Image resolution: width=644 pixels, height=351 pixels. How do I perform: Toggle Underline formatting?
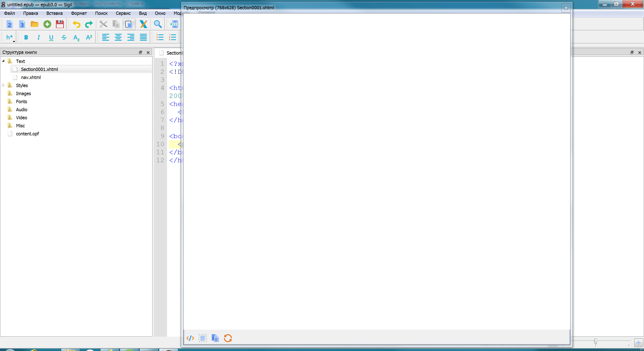pos(51,37)
